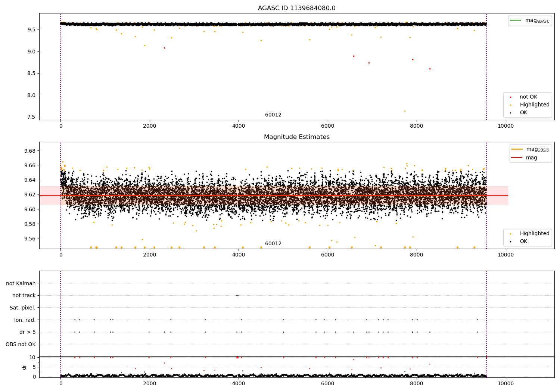Click the 'AGASC ID 1139684080.0' plot title
This screenshot has width=560, height=392.
[296, 8]
